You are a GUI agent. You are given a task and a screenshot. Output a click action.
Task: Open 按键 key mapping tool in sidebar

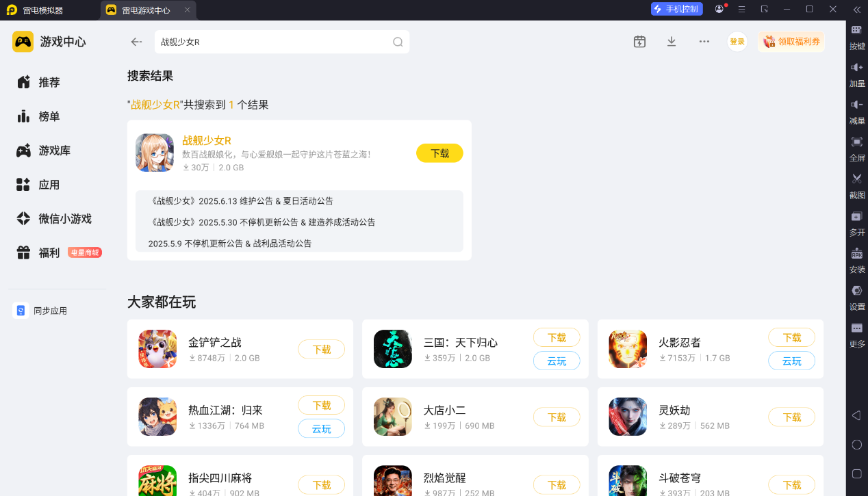coord(857,38)
